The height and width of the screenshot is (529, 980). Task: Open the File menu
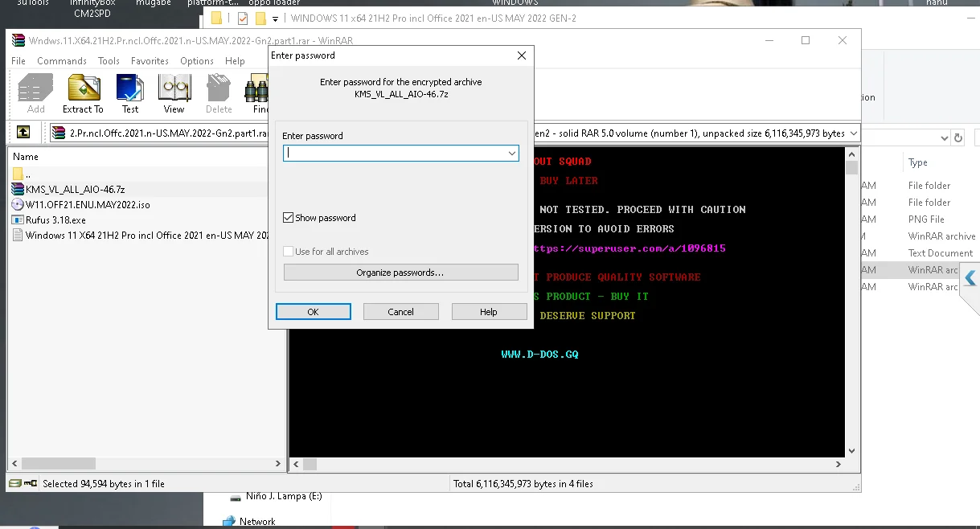(18, 61)
